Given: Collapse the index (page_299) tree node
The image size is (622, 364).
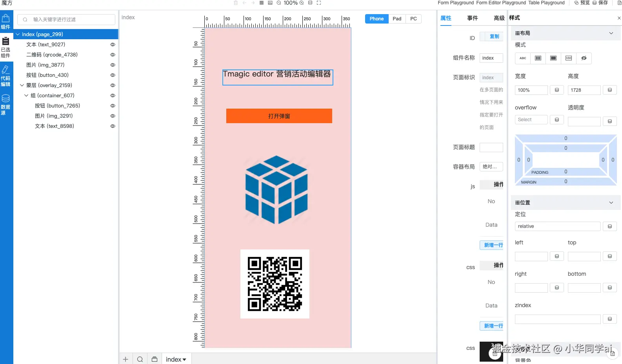Looking at the screenshot, I should pos(18,35).
